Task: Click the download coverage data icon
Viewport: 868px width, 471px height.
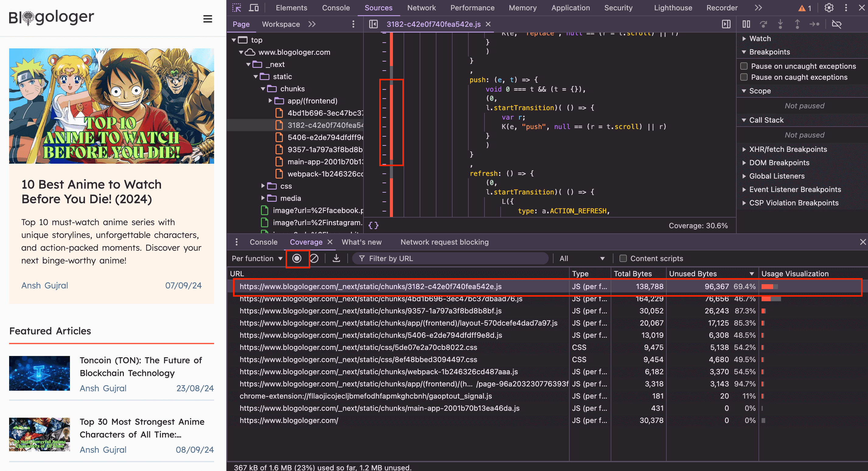Action: pos(335,258)
